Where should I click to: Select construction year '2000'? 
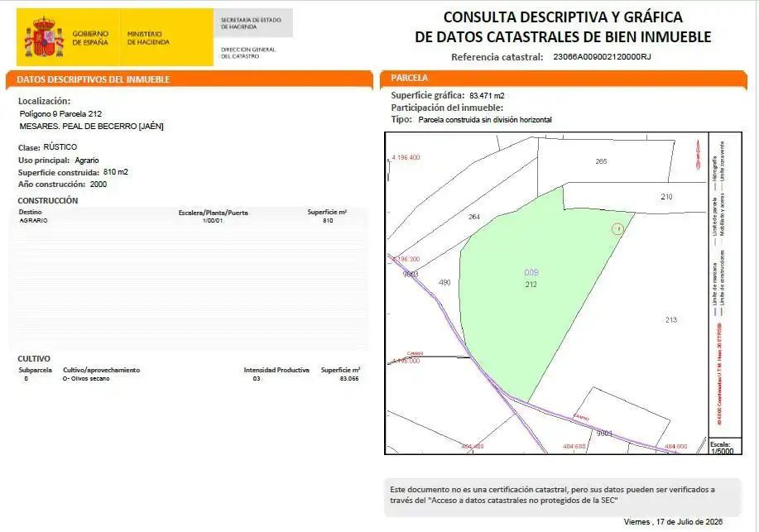point(98,184)
